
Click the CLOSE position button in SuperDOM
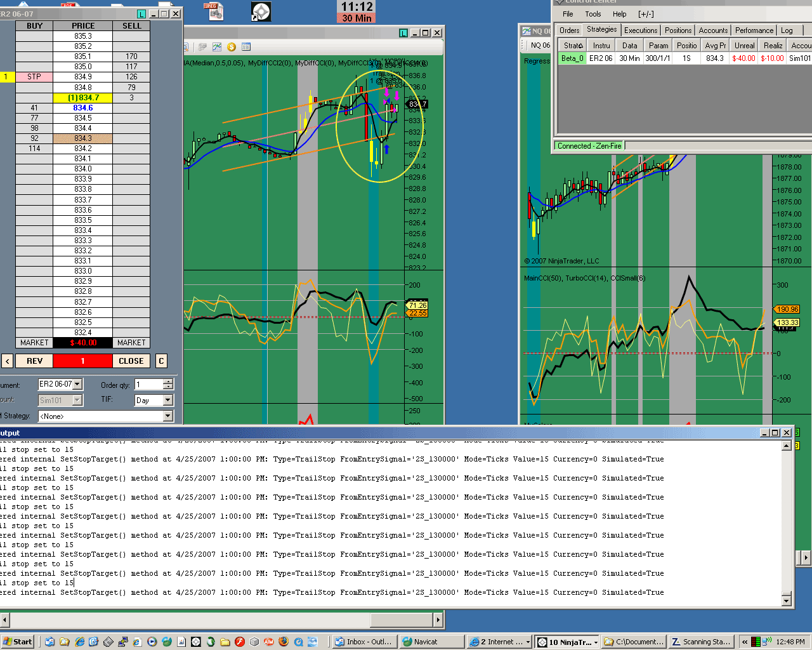[x=131, y=361]
